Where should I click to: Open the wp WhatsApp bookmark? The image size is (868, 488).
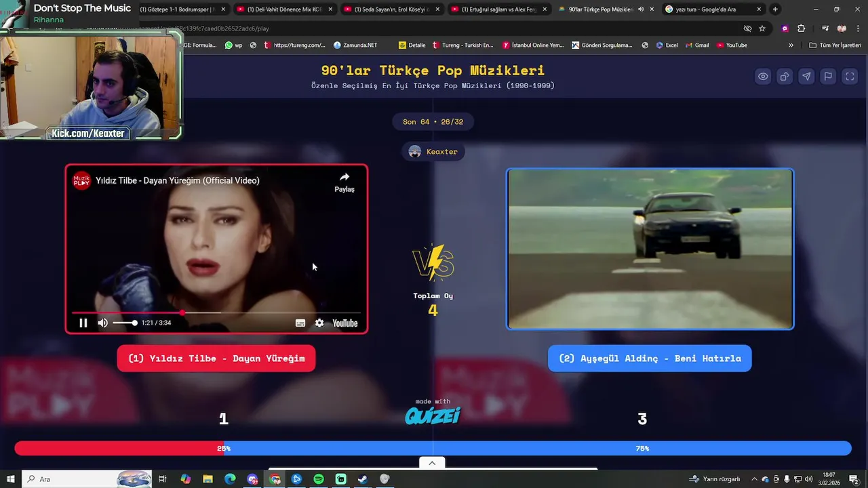point(233,45)
